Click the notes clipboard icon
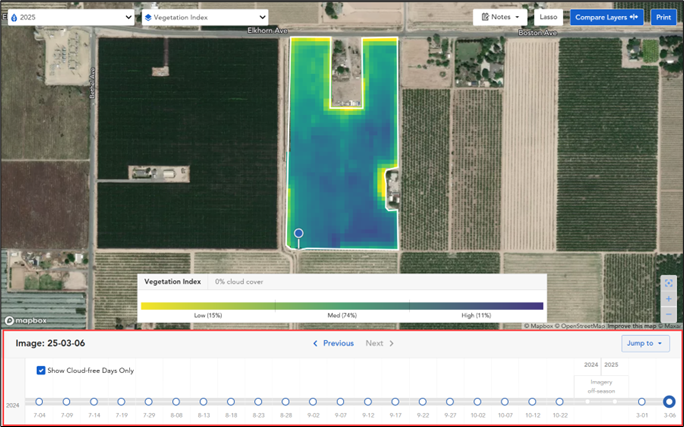 click(484, 17)
